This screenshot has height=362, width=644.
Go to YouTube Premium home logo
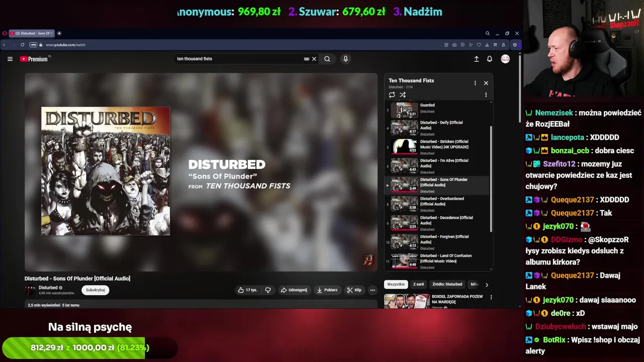click(34, 59)
